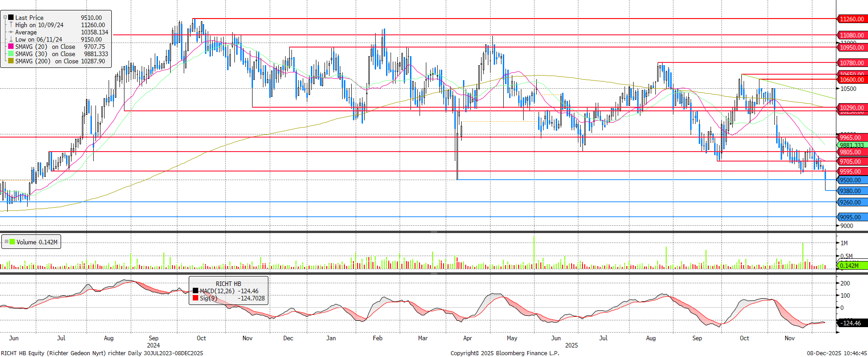868x357 pixels.
Task: Click the Low marker icon in legend
Action: coord(11,39)
